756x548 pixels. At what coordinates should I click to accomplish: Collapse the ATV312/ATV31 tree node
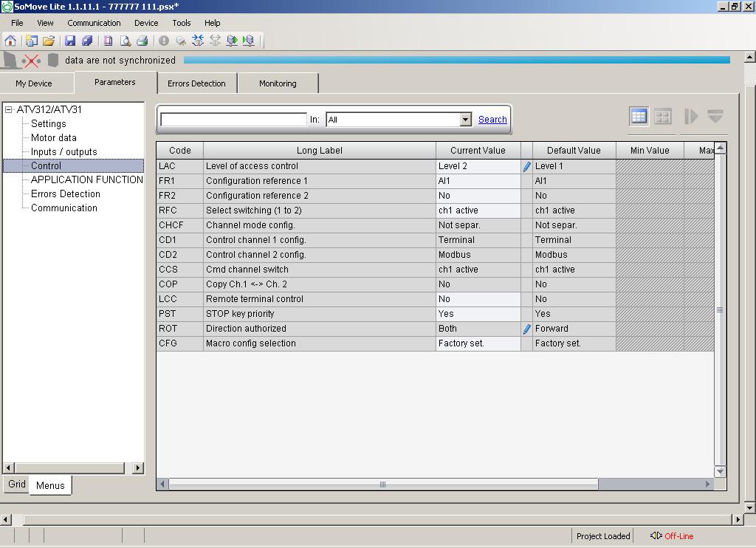click(x=8, y=110)
